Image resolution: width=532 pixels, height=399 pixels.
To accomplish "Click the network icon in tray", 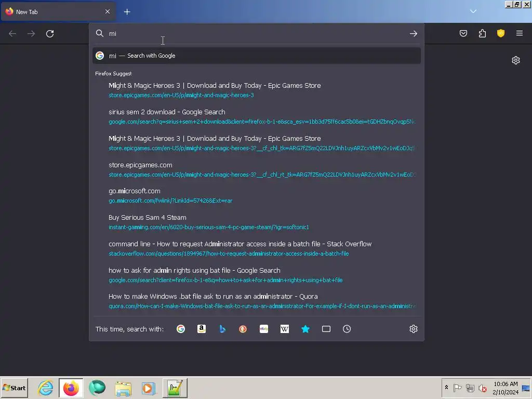I will click(470, 388).
